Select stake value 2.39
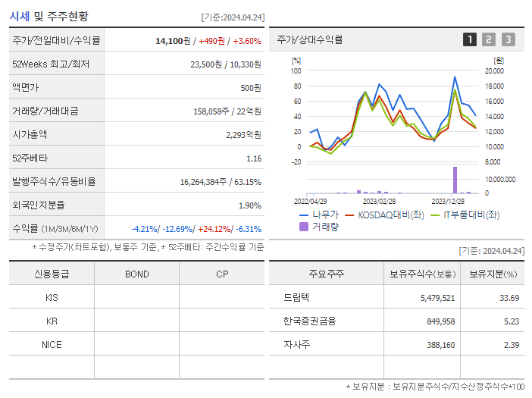 (x=512, y=345)
